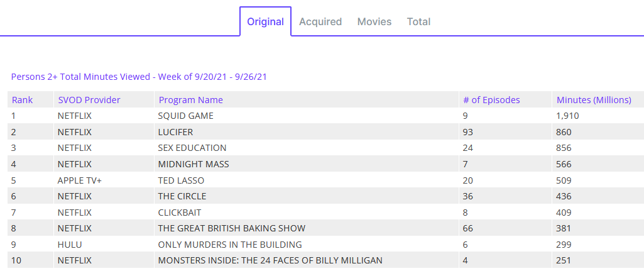644x271 pixels.
Task: Click the SVOD Provider column header
Action: pyautogui.click(x=89, y=100)
